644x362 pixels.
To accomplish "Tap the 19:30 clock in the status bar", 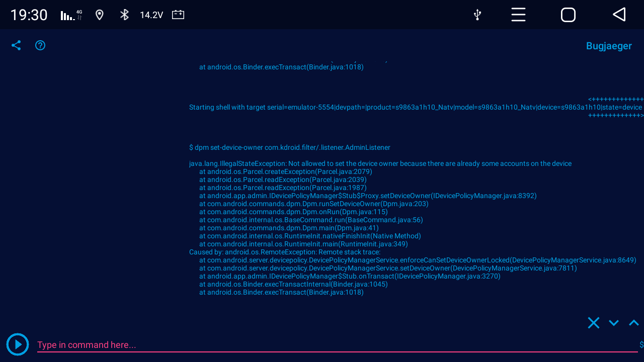I will (28, 15).
